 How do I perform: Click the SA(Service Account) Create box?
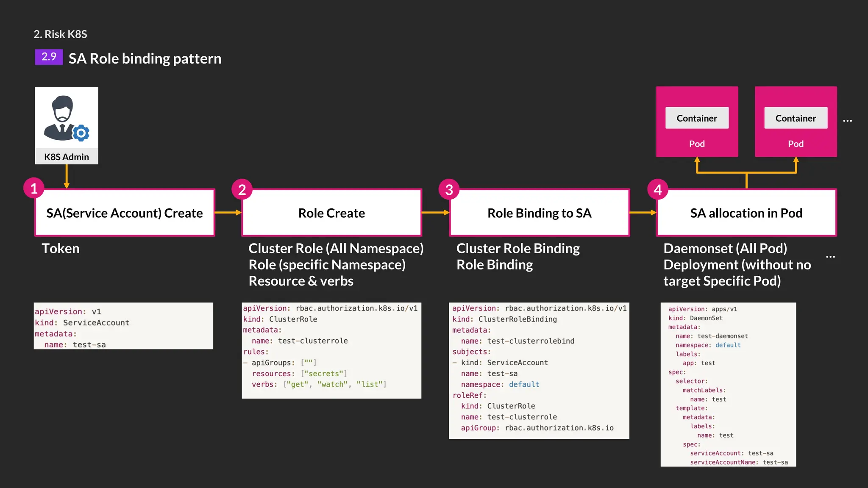pyautogui.click(x=125, y=213)
